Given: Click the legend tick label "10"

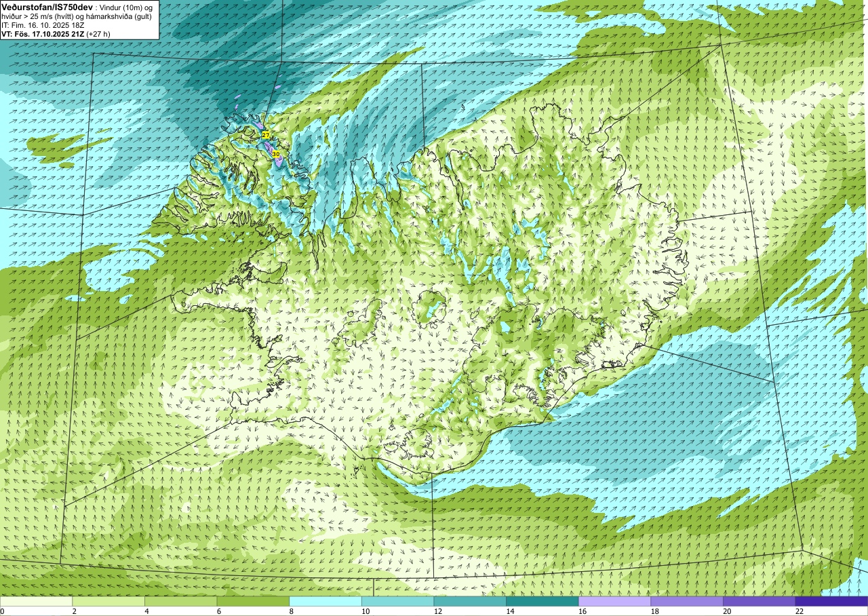Looking at the screenshot, I should coord(366,611).
